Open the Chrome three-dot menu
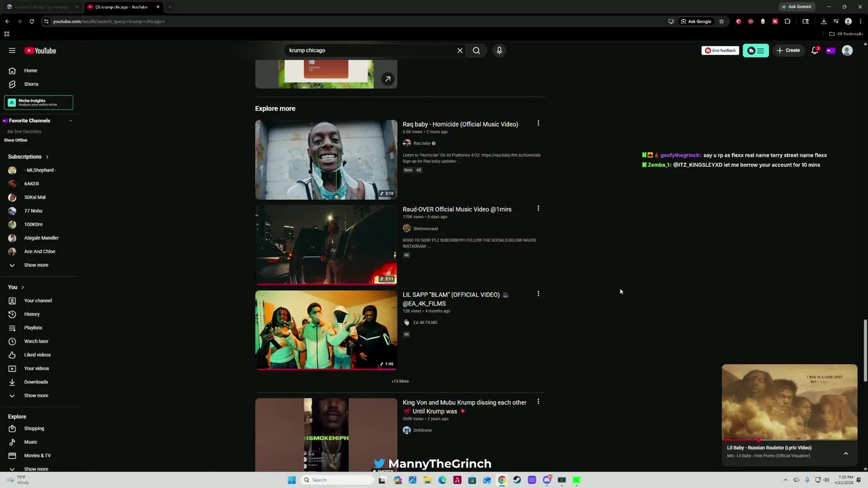Screen dimensions: 868x488 (859, 21)
